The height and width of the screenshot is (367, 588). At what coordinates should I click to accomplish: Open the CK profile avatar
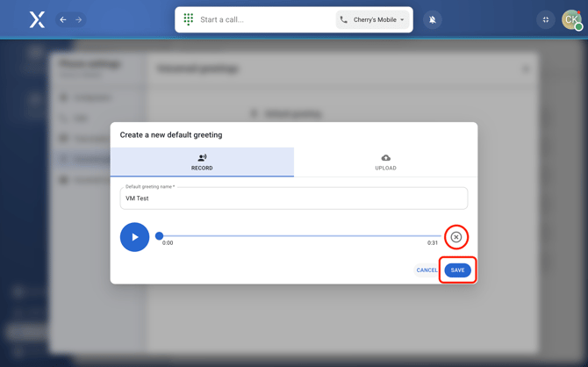coord(571,19)
